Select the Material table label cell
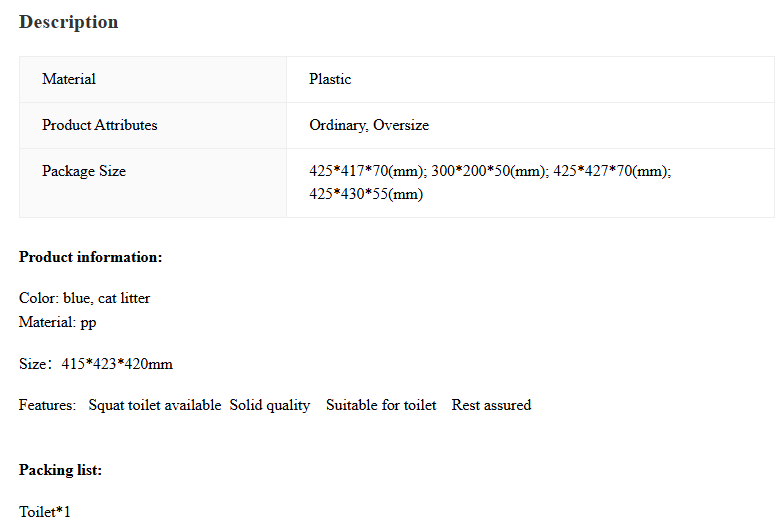 pos(153,80)
